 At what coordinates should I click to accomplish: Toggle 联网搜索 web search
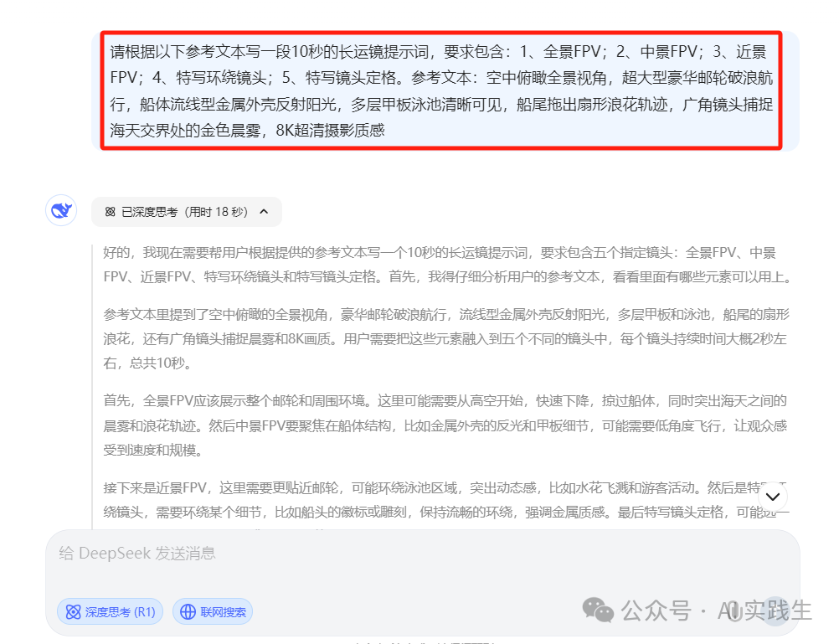[x=213, y=612]
